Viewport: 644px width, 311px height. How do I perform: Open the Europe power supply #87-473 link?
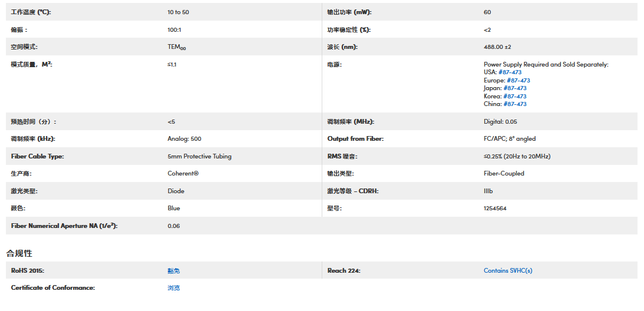pos(518,81)
